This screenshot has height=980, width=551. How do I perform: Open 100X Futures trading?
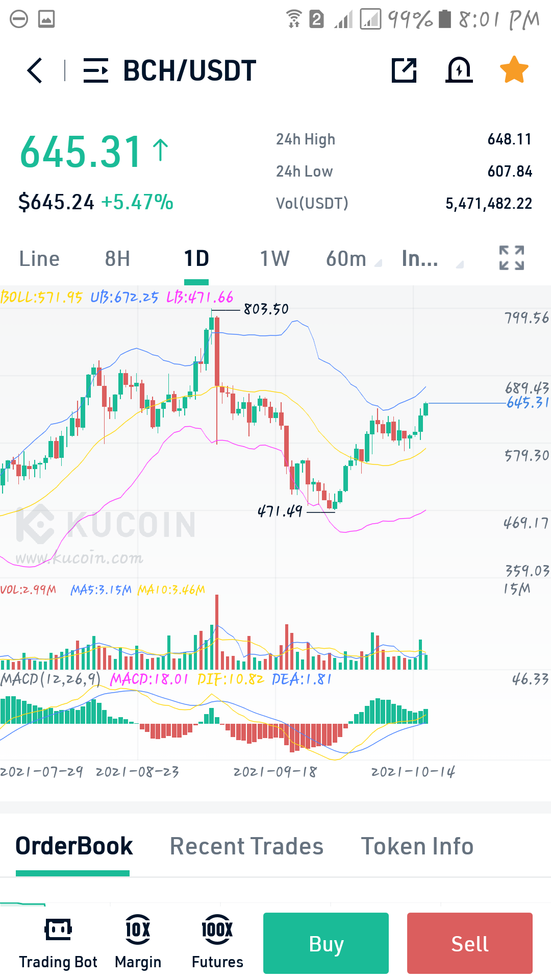pos(217,943)
